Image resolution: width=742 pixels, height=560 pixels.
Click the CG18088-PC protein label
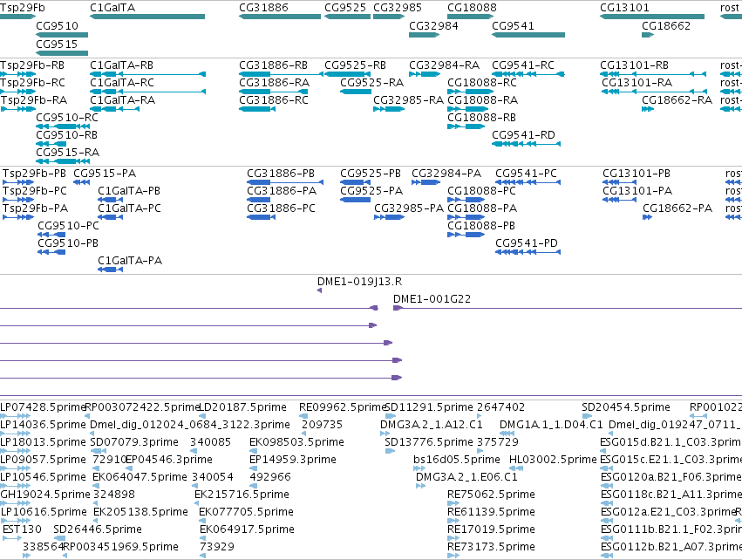click(x=481, y=191)
